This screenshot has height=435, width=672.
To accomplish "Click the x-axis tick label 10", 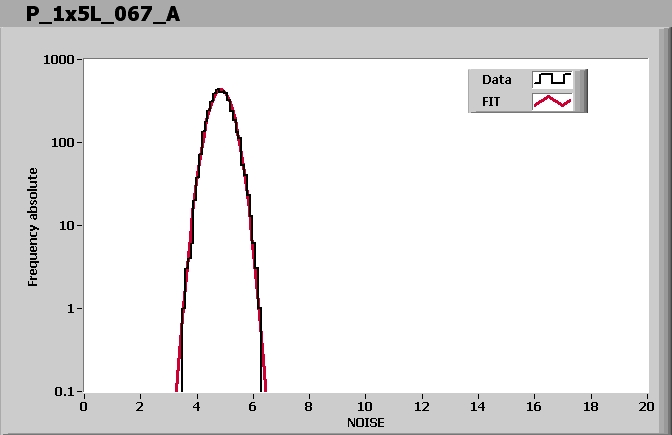I will point(365,406).
